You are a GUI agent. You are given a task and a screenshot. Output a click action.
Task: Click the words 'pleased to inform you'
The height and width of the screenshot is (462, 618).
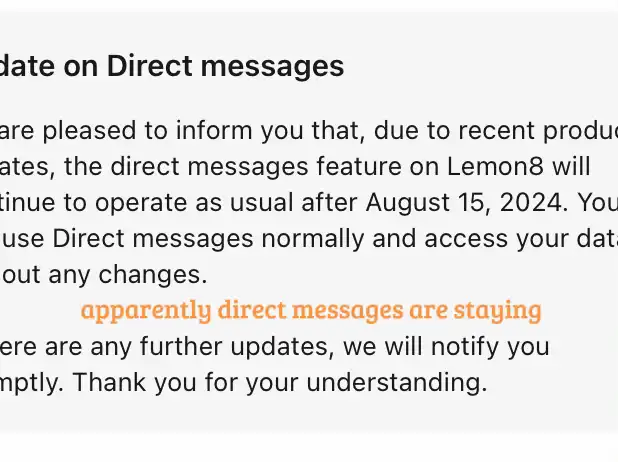tap(173, 131)
